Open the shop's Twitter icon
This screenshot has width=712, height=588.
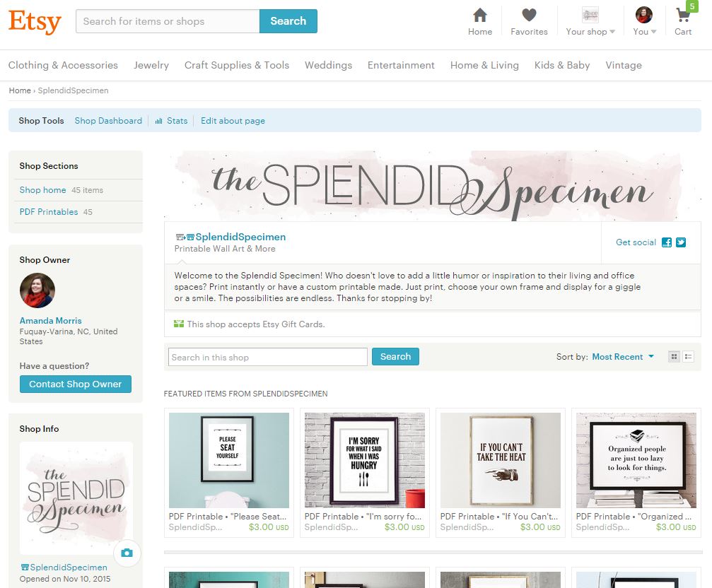[x=681, y=242]
